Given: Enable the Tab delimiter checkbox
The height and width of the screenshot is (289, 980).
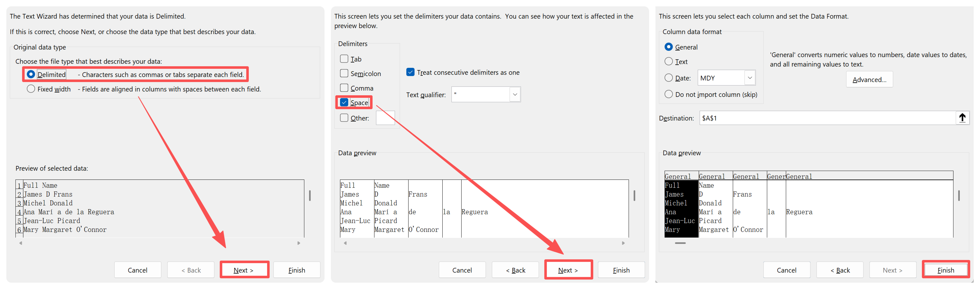Looking at the screenshot, I should 344,59.
